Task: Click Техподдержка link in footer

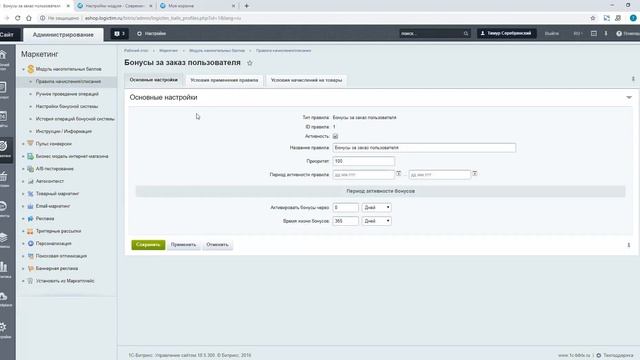Action: [x=618, y=356]
